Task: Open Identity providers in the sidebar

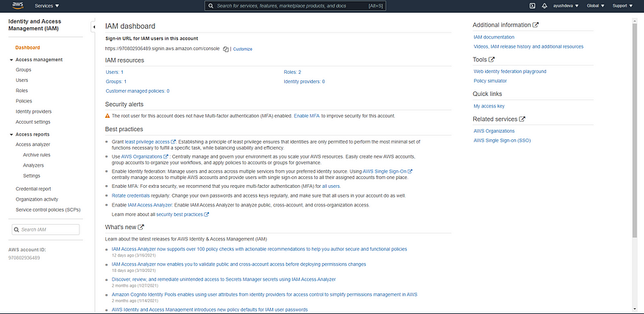Action: point(34,111)
